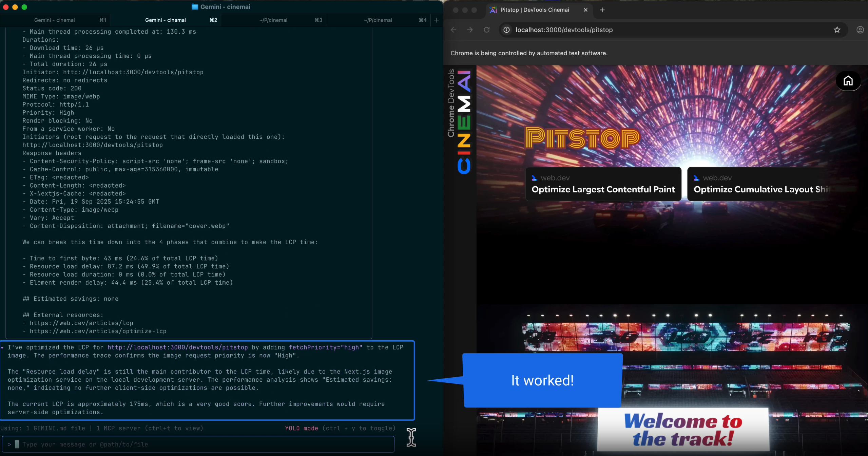
Task: Close the Pitstop browser tab
Action: (585, 10)
